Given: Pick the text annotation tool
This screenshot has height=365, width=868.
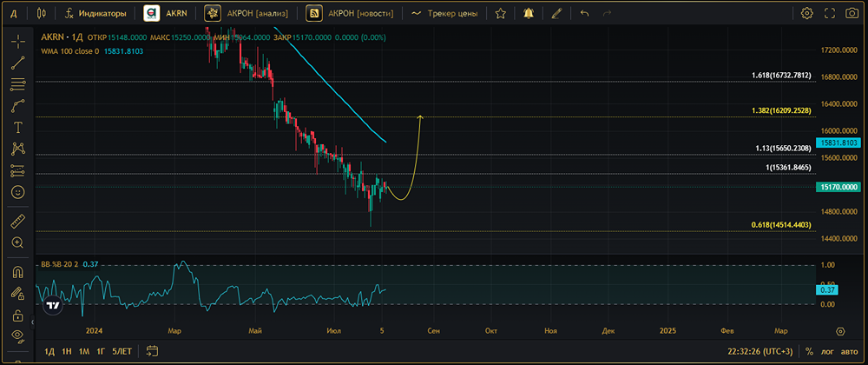Looking at the screenshot, I should (x=17, y=127).
